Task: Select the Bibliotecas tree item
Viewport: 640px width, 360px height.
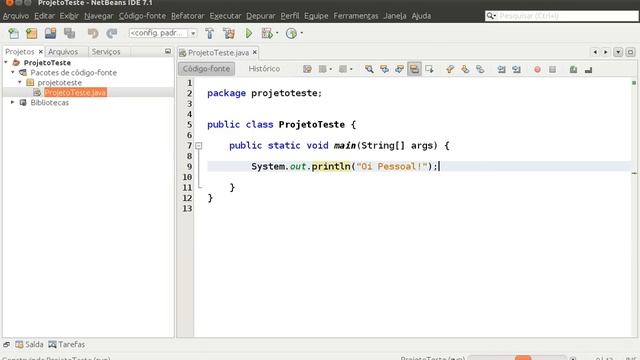Action: pos(49,102)
